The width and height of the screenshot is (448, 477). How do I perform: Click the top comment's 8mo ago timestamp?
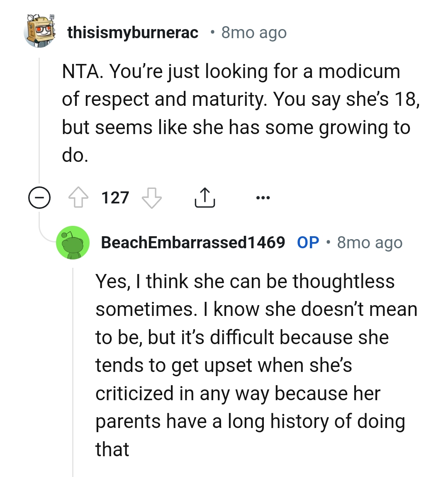click(x=254, y=32)
